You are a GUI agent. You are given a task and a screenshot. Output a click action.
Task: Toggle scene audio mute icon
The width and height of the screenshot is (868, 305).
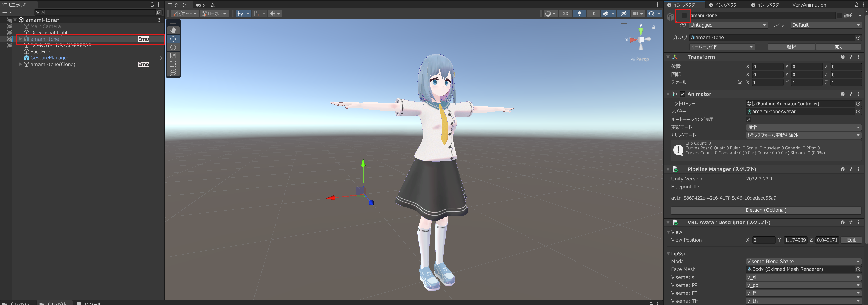point(593,14)
